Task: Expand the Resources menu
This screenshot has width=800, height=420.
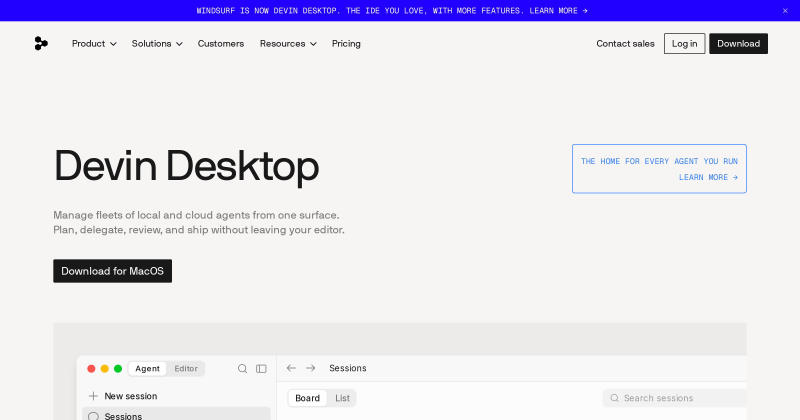Action: [288, 43]
